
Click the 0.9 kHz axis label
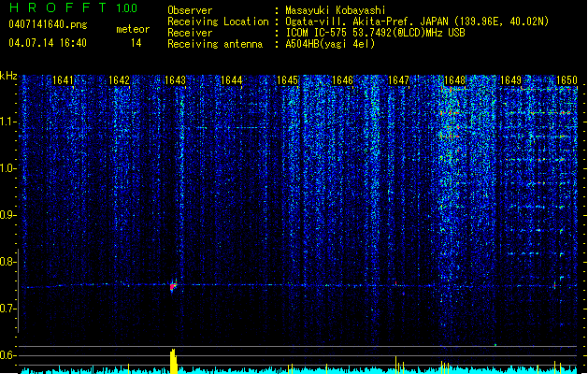[7, 215]
